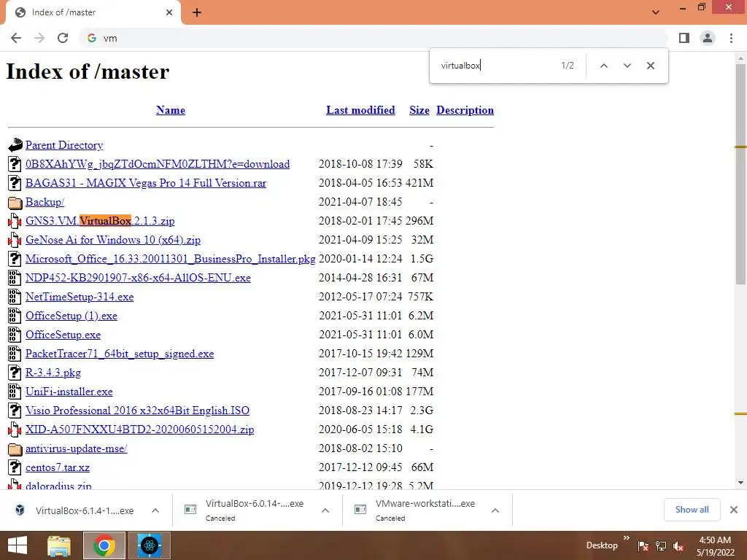Image resolution: width=747 pixels, height=560 pixels.
Task: Click the Action Center flag tray icon
Action: pos(643,546)
